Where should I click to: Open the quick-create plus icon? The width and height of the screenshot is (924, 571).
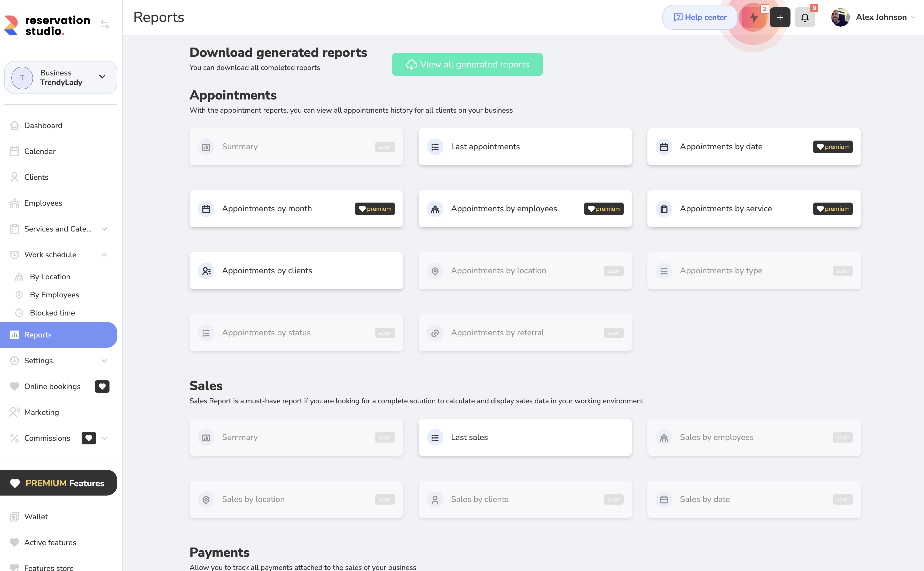click(780, 17)
